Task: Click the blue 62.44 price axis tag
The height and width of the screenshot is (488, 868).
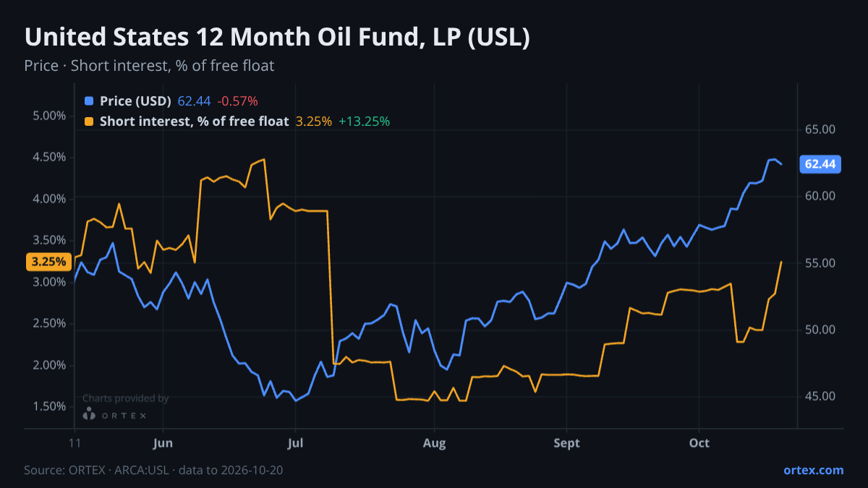Action: click(820, 164)
